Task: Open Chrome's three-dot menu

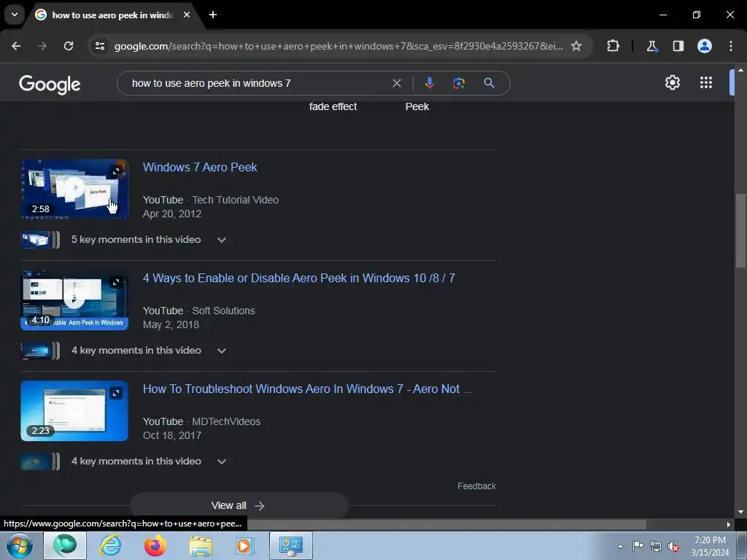Action: (731, 46)
